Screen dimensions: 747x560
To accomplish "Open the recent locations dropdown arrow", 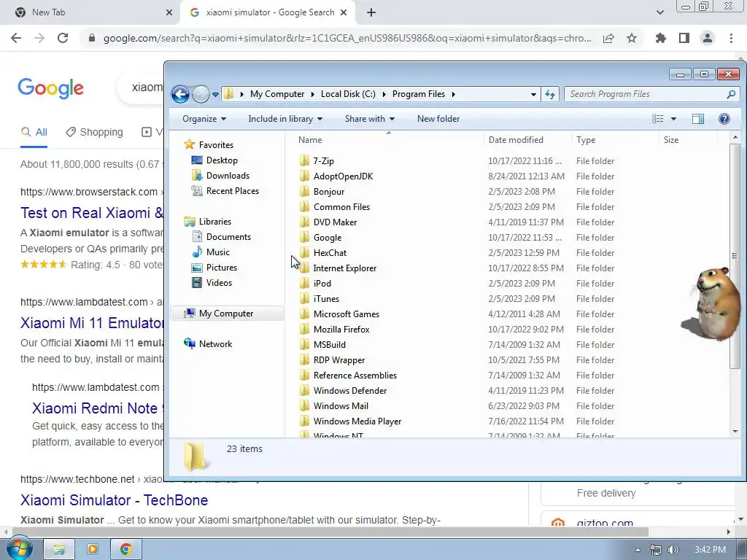I will coord(215,94).
